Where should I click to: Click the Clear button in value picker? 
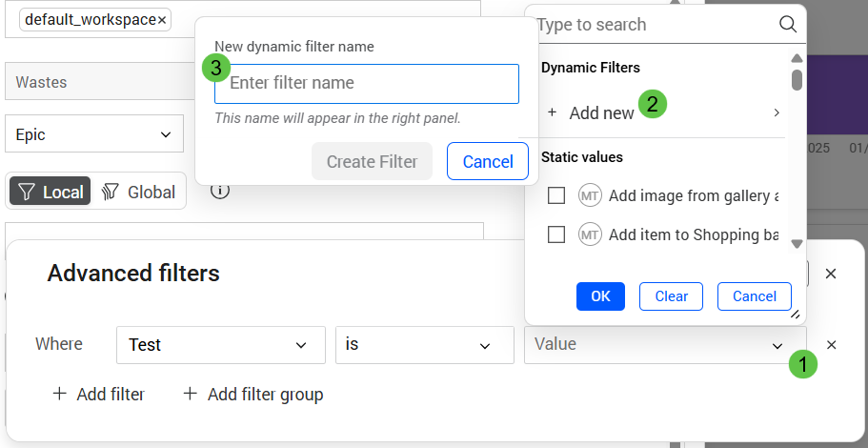671,296
